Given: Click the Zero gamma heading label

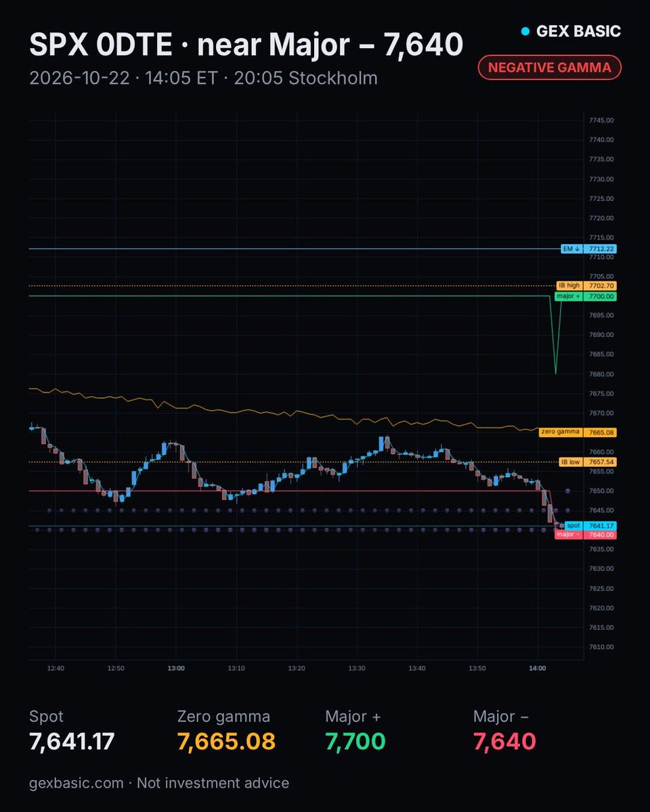Looking at the screenshot, I should 223,717.
